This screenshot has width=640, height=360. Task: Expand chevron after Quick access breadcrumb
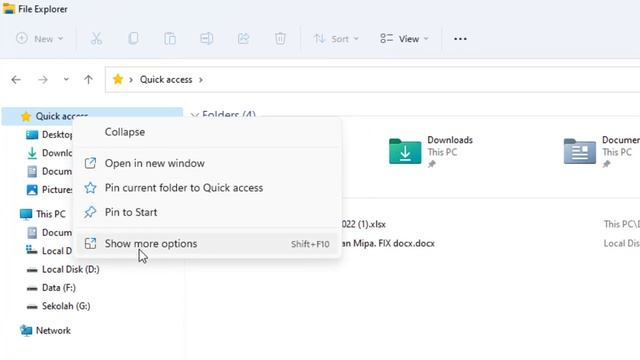[201, 80]
